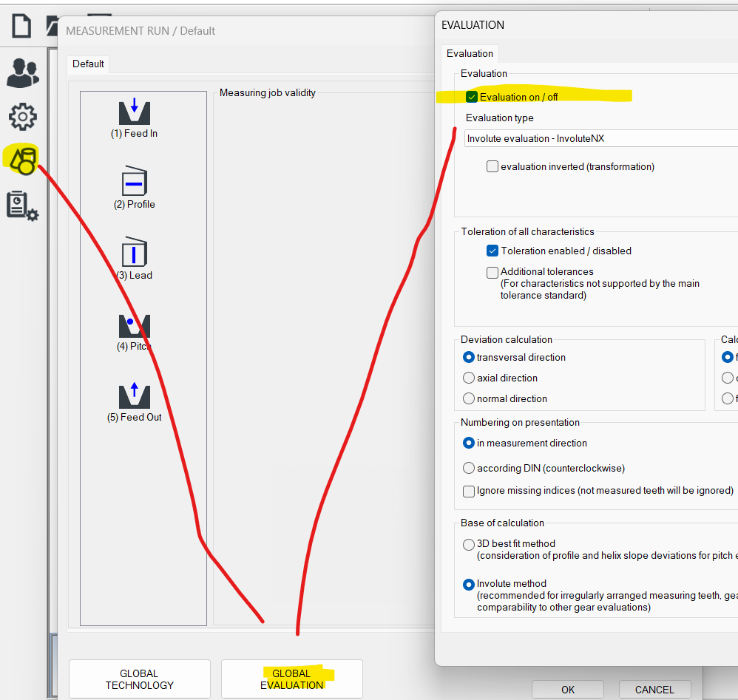738x700 pixels.
Task: Click the CANCEL button
Action: (x=654, y=690)
